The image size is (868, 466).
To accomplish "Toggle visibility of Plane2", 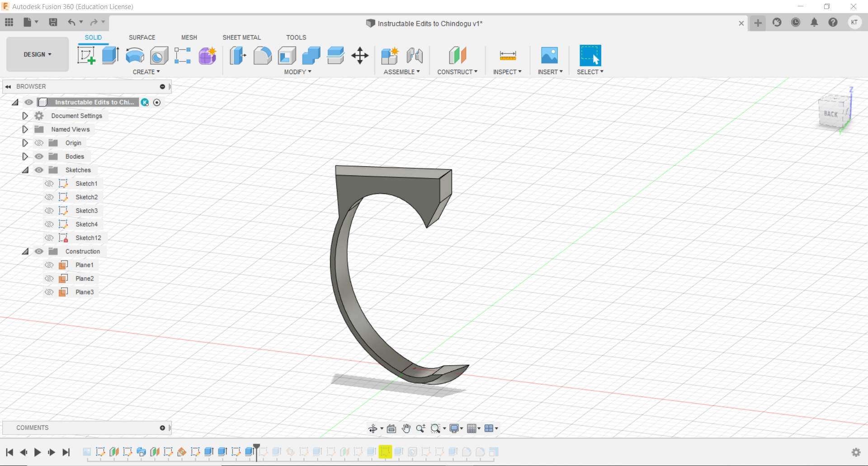I will [x=49, y=278].
